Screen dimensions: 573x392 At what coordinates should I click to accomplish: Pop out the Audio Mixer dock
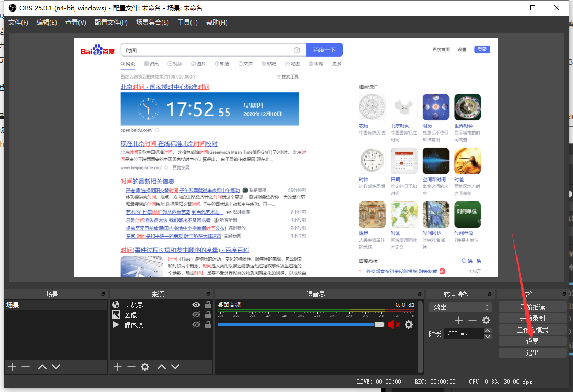[x=420, y=294]
